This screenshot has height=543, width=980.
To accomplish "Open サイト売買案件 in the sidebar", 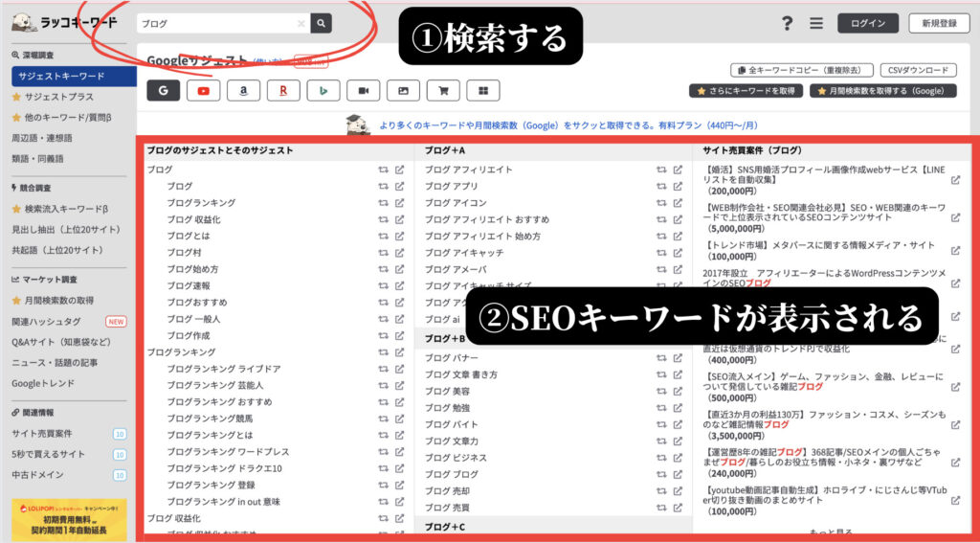I will pyautogui.click(x=42, y=434).
